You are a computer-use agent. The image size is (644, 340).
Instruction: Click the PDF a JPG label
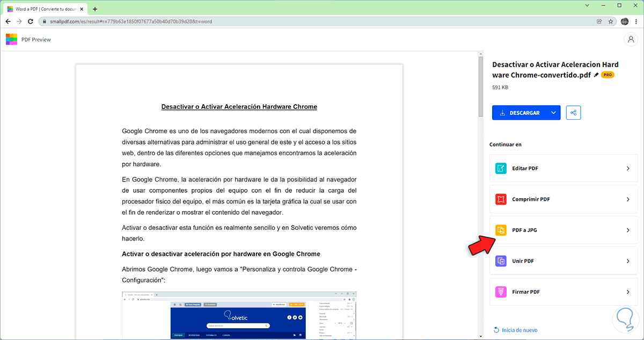click(x=524, y=230)
